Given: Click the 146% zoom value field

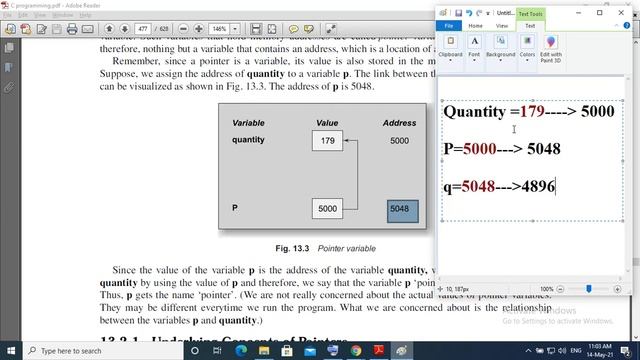Looking at the screenshot, I should (220, 29).
